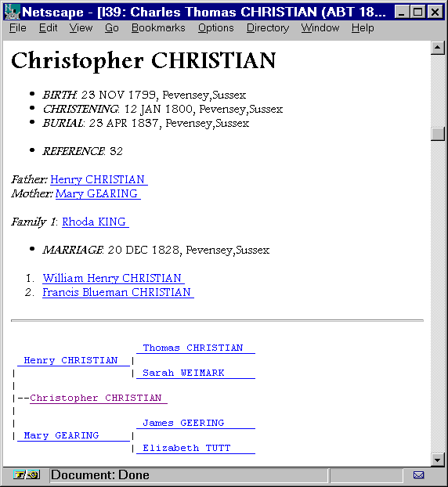The height and width of the screenshot is (487, 448).
Task: Open the Bookmarks menu
Action: pos(158,28)
